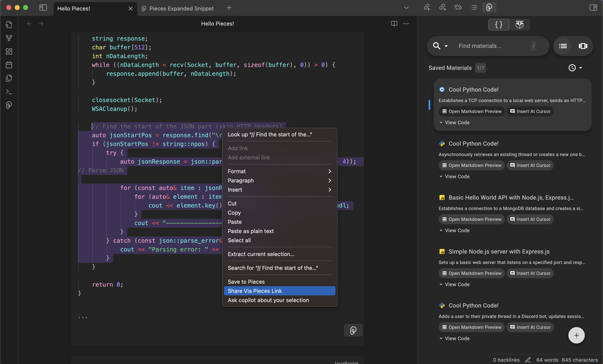The image size is (603, 364).
Task: Open outgoing links icon in top bar
Action: click(442, 7)
